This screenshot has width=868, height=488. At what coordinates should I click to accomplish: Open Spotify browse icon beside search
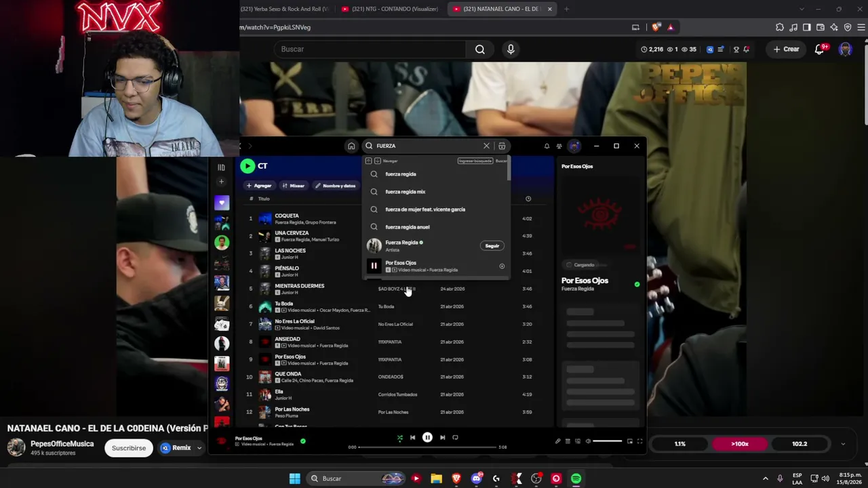pos(502,146)
